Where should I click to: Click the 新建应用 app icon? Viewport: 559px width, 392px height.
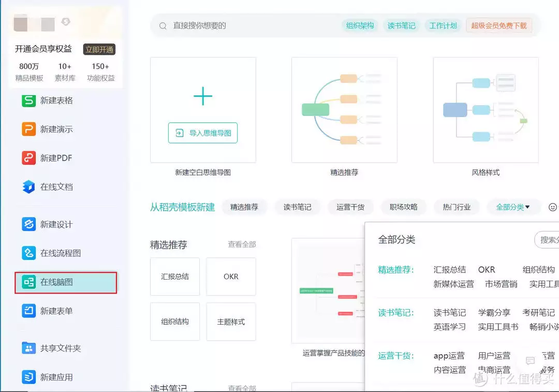point(28,377)
